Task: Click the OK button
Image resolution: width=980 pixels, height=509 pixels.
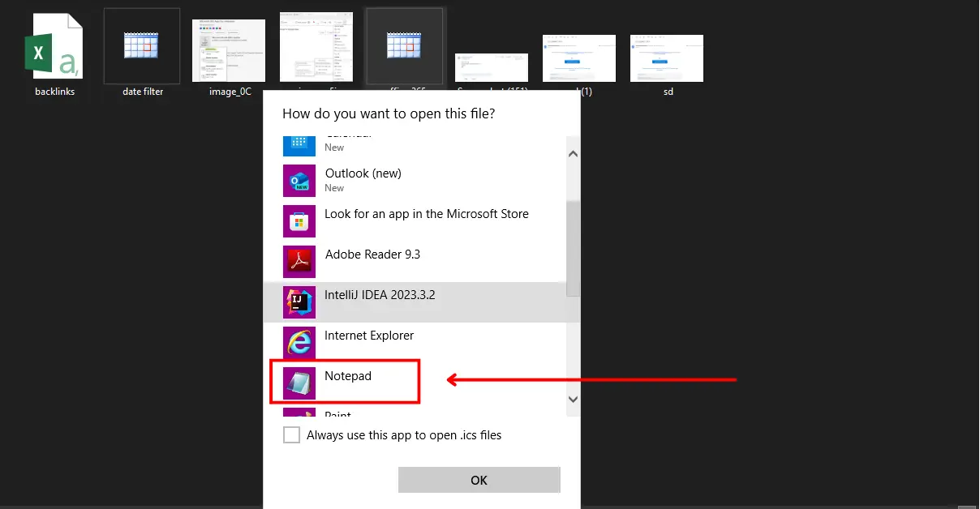Action: tap(479, 480)
